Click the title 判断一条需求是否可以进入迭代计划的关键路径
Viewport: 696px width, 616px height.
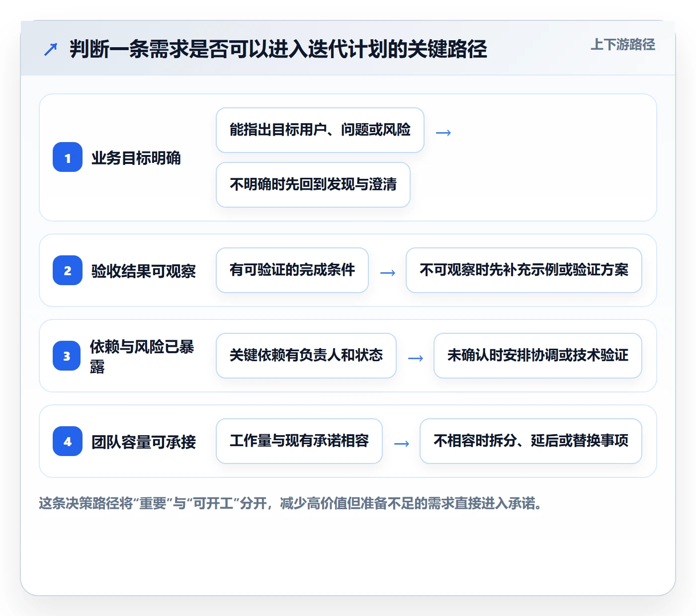tap(278, 49)
